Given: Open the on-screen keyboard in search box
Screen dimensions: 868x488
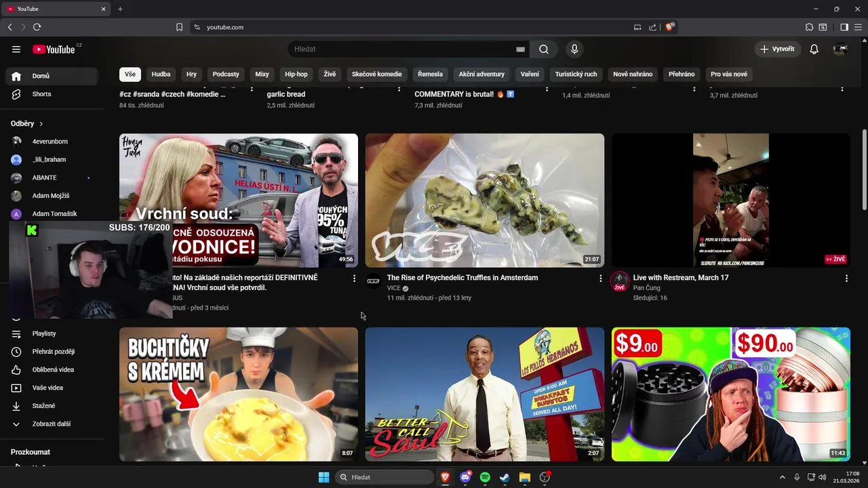Looking at the screenshot, I should point(520,49).
